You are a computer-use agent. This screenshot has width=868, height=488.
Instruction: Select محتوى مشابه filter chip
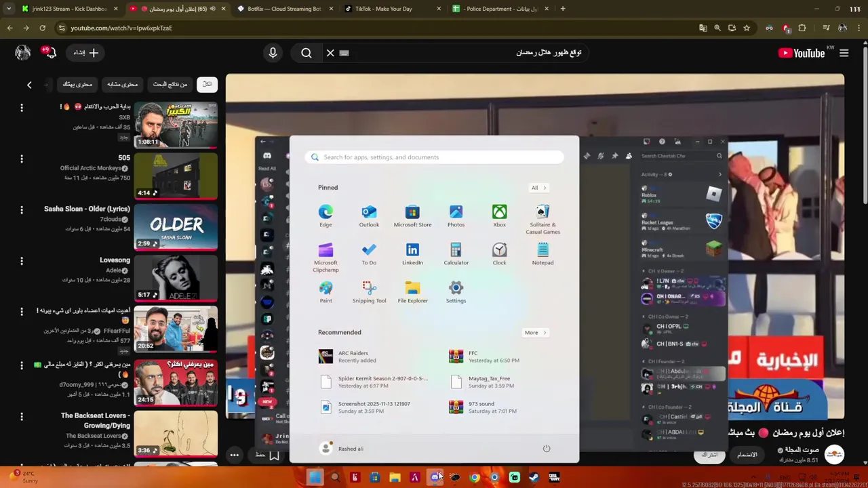pos(123,84)
